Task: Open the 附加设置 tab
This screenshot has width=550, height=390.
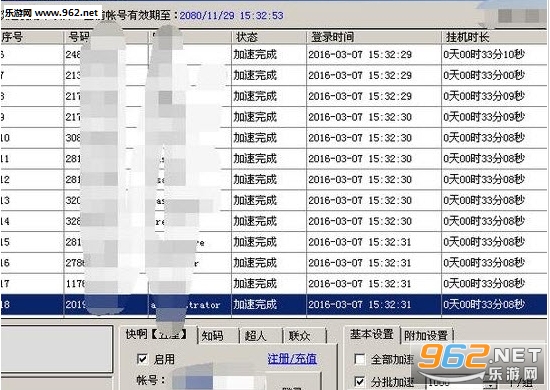Action: (x=426, y=336)
